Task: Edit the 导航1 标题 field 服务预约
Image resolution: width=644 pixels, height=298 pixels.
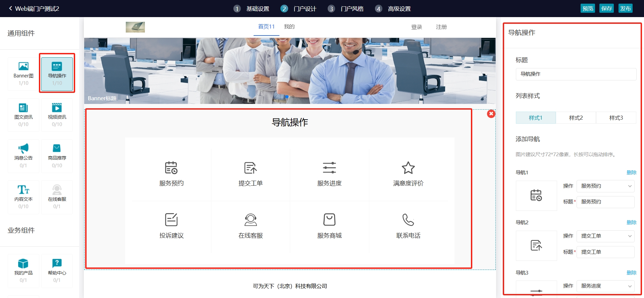Action: pyautogui.click(x=605, y=202)
